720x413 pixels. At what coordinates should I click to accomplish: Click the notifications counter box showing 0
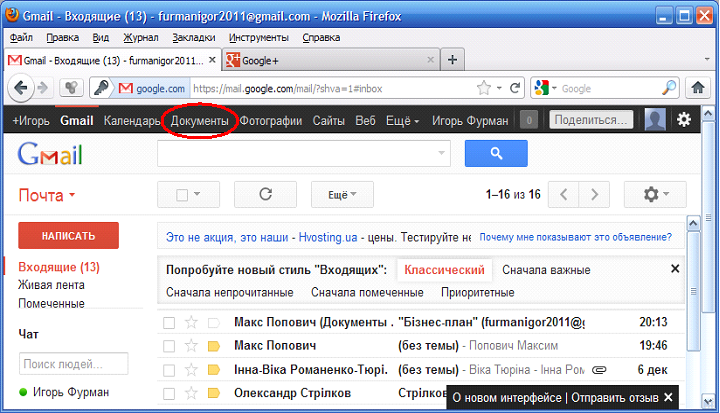[529, 120]
